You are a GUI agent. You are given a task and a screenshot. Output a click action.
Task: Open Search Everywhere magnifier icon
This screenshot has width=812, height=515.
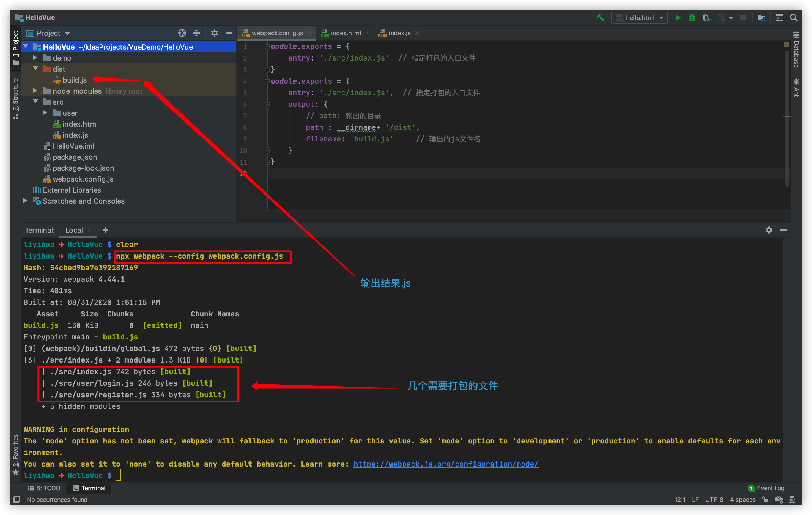pos(794,18)
